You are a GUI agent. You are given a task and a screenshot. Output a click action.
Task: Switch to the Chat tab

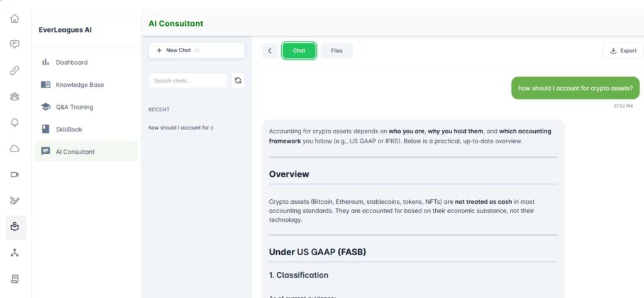point(299,51)
